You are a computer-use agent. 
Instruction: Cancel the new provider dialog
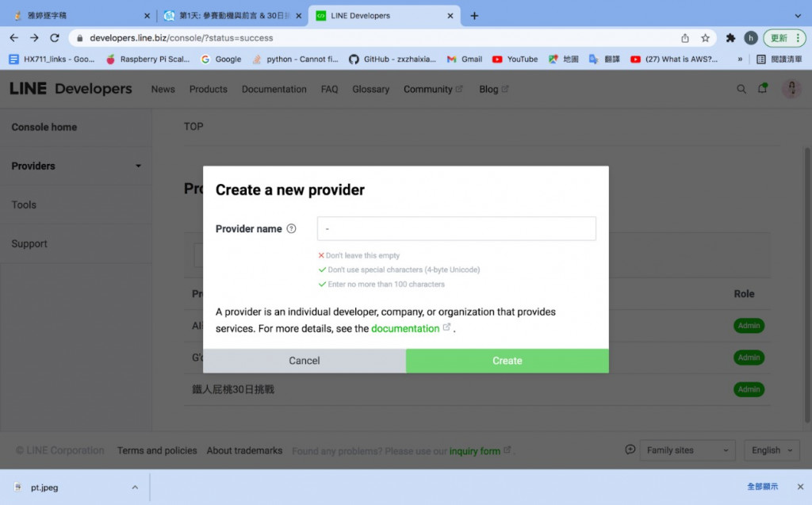pos(304,361)
